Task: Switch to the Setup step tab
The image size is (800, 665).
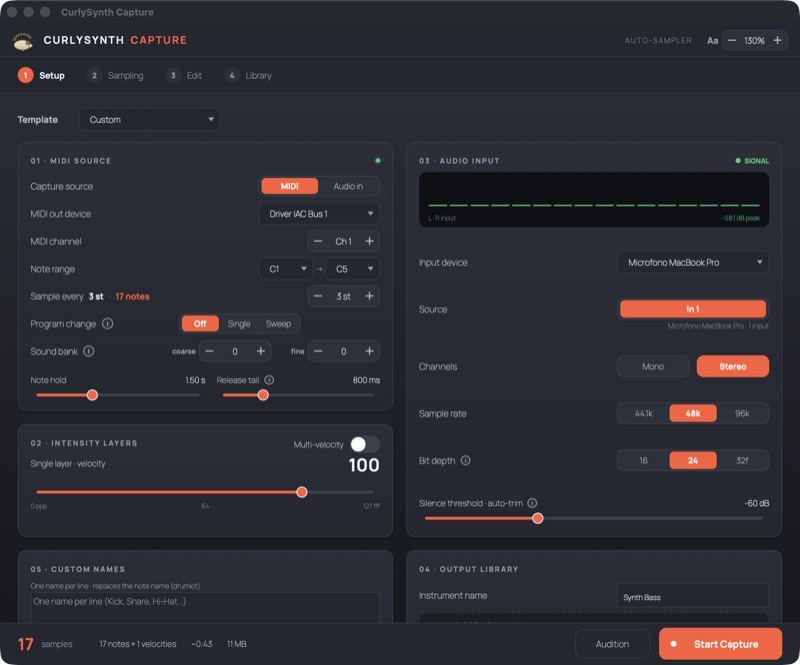Action: [x=42, y=76]
